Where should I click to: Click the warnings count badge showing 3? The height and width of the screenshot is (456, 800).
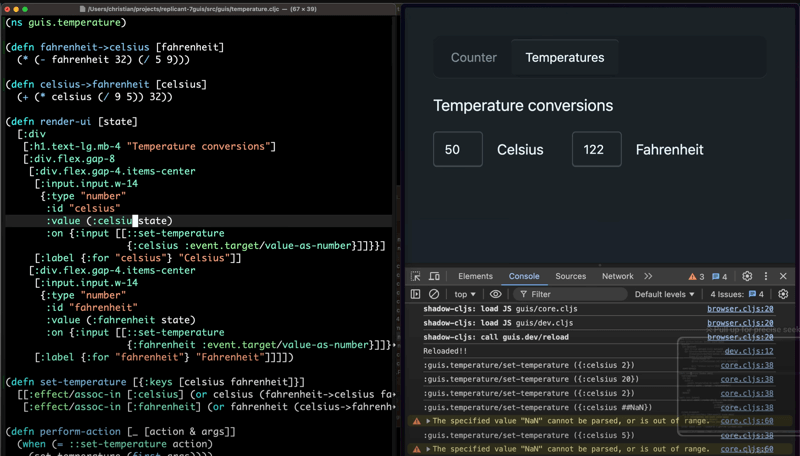coord(696,276)
